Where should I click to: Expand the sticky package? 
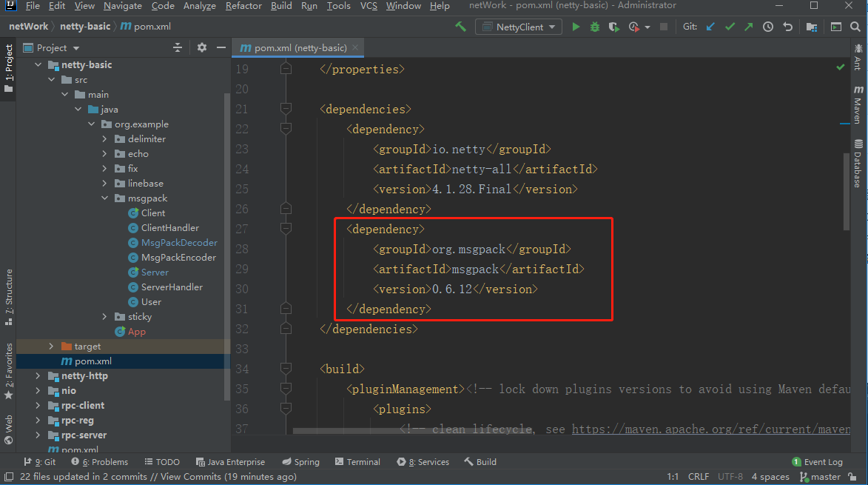point(104,317)
